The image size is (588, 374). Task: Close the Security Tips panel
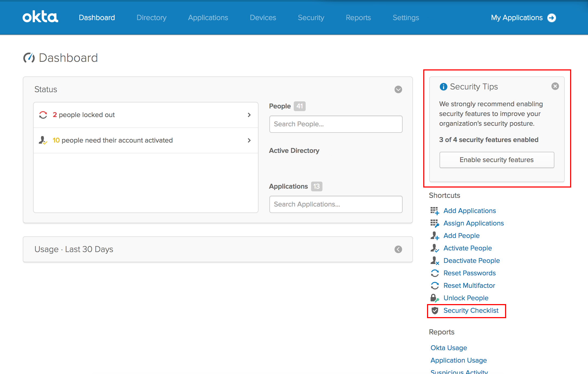(555, 86)
